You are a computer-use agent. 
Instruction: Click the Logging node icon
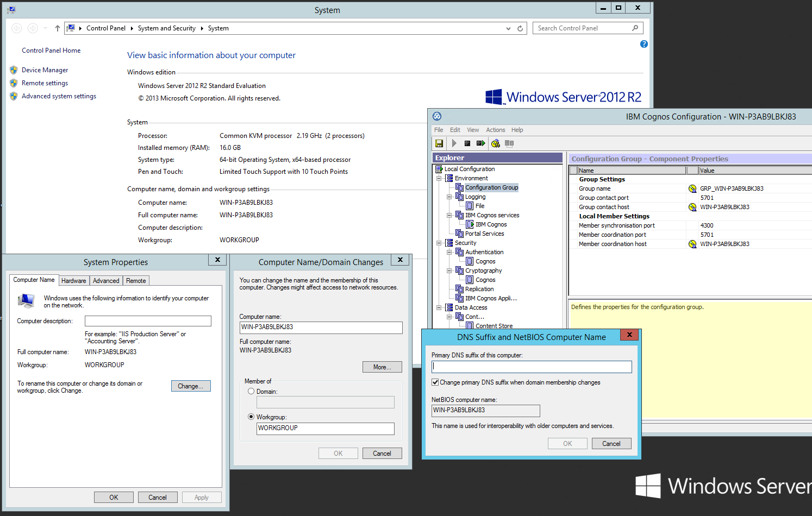coord(460,197)
